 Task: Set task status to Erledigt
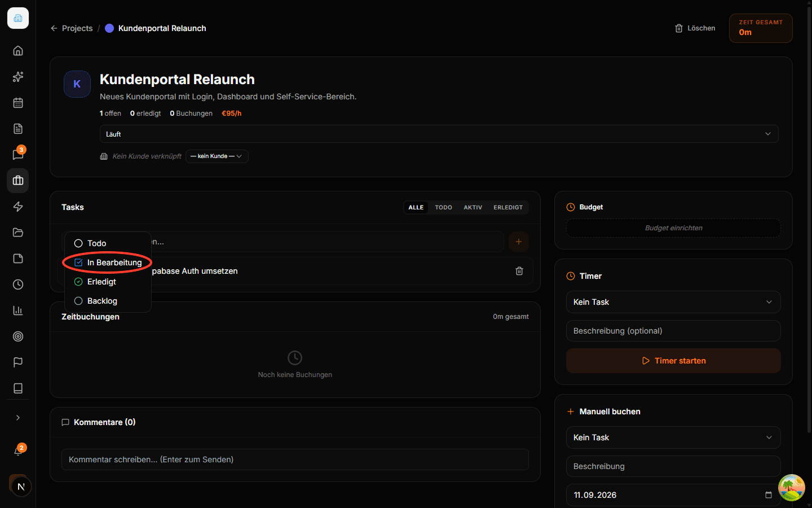click(108, 282)
